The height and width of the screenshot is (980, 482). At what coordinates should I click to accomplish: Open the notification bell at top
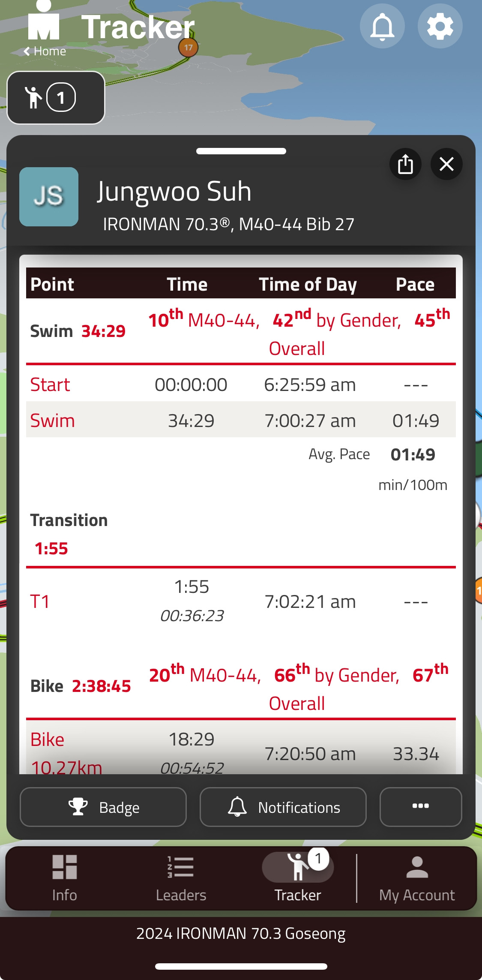click(x=382, y=26)
